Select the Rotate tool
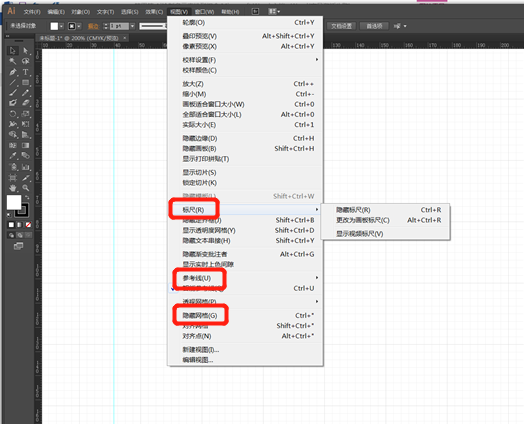 13,114
